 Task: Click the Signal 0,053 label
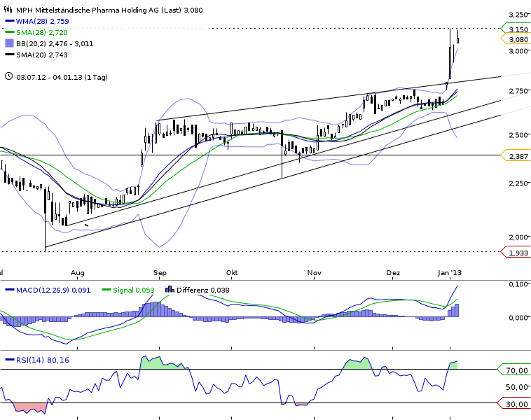click(x=133, y=290)
